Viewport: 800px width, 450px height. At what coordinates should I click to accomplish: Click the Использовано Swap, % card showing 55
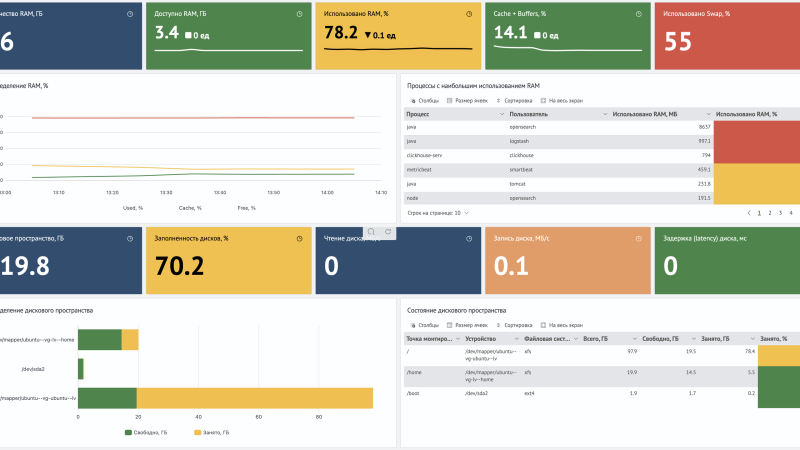coord(727,36)
